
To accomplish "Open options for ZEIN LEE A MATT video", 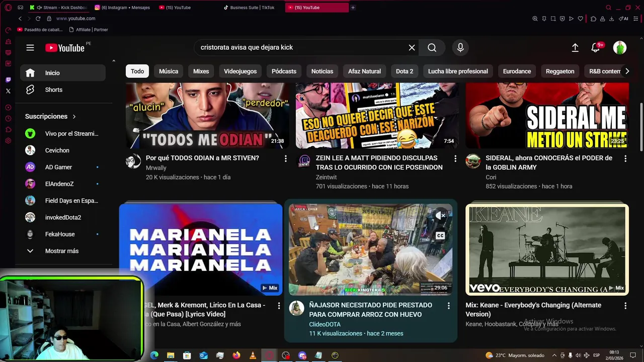I will click(455, 158).
